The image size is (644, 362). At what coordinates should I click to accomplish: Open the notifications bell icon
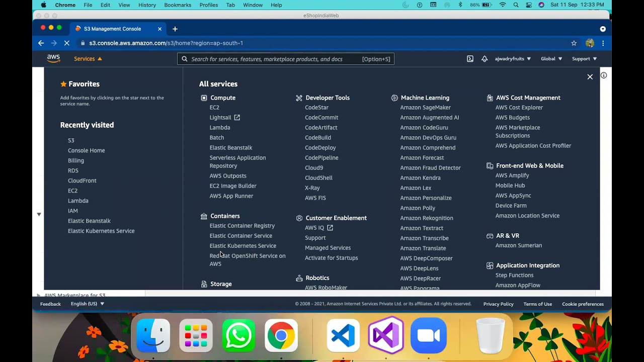coord(485,59)
